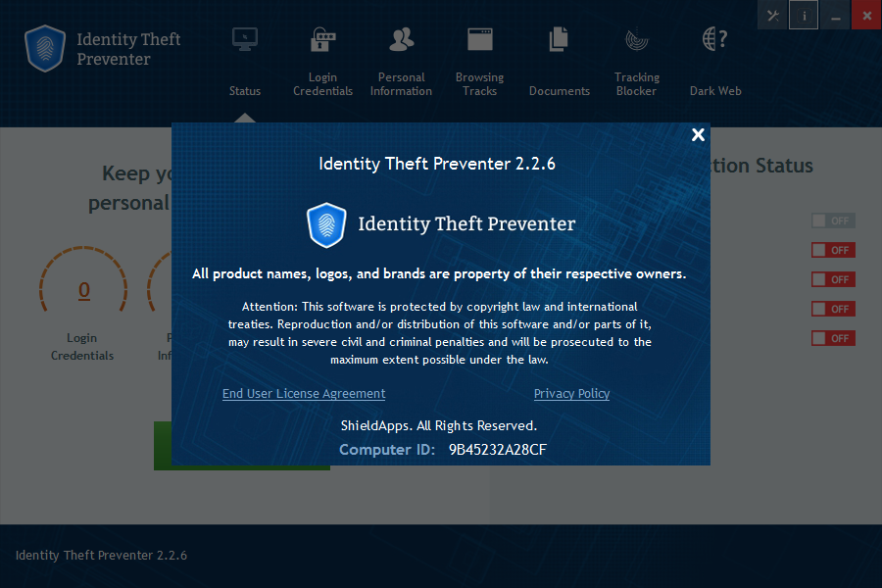
Task: Click the Login Credentials padlock icon
Action: [x=322, y=39]
